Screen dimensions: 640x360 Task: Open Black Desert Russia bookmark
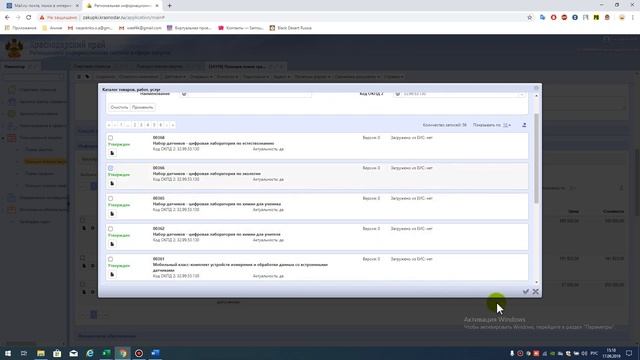pyautogui.click(x=291, y=28)
